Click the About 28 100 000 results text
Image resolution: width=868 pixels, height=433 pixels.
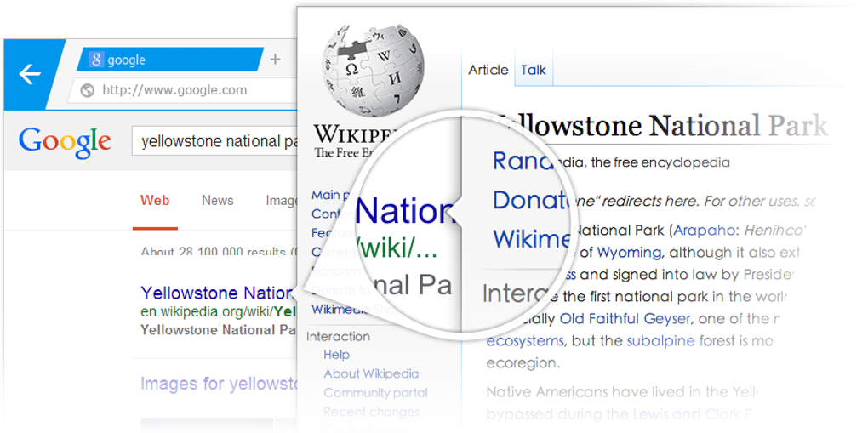220,252
